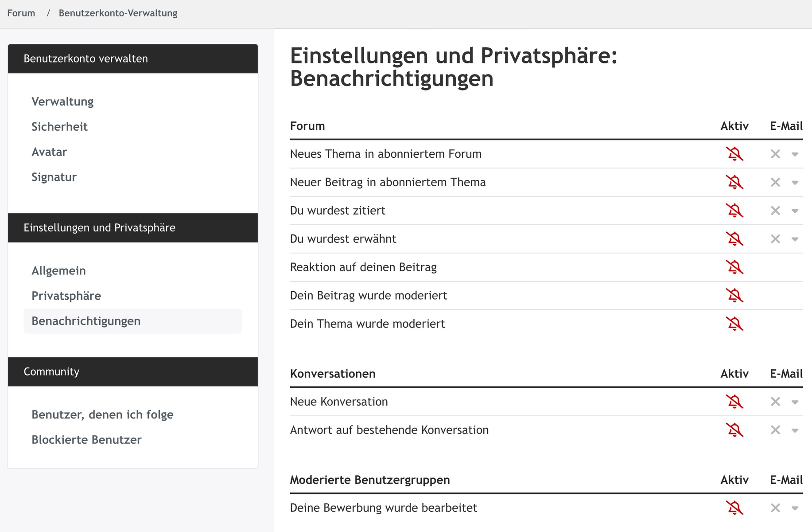The image size is (812, 532).
Task: Enable bell for 'Deine Bewerbung wurde bearbeitet'
Action: pos(734,508)
